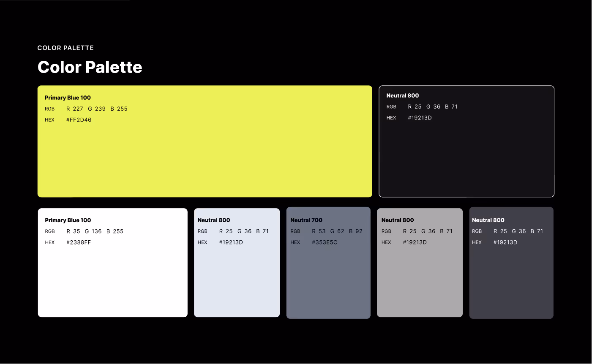592x364 pixels.
Task: Click the small uppercase COLOR PALETTE label
Action: pos(65,48)
